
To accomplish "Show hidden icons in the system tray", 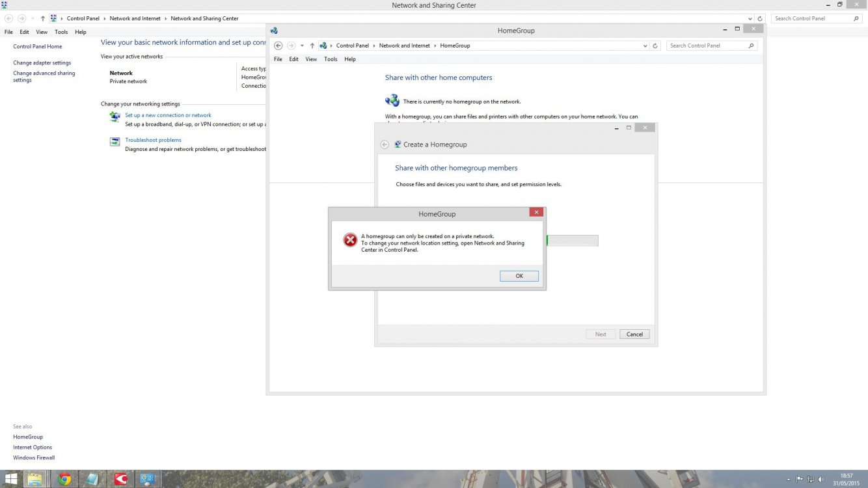I will pyautogui.click(x=789, y=480).
